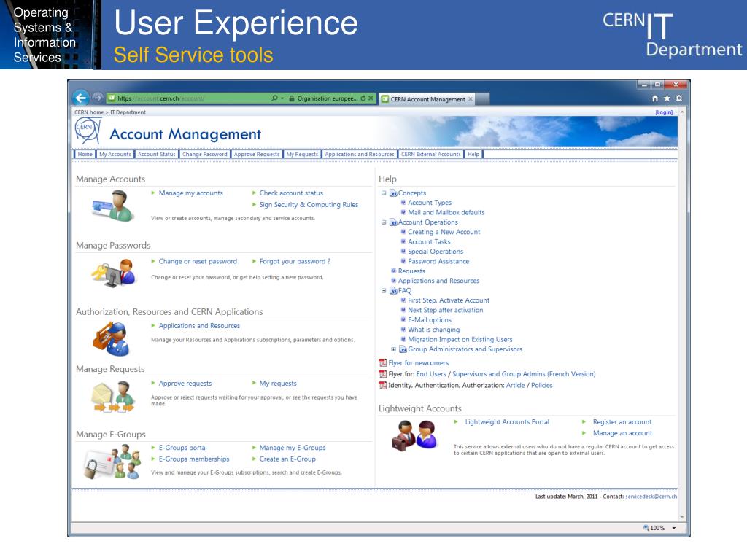Collapse the Account Operations tree node

tap(384, 222)
